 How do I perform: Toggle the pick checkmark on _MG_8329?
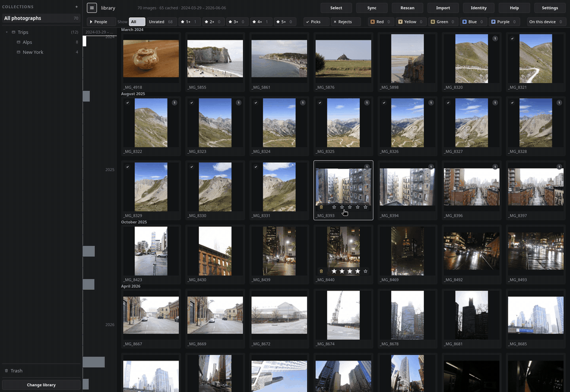click(128, 167)
